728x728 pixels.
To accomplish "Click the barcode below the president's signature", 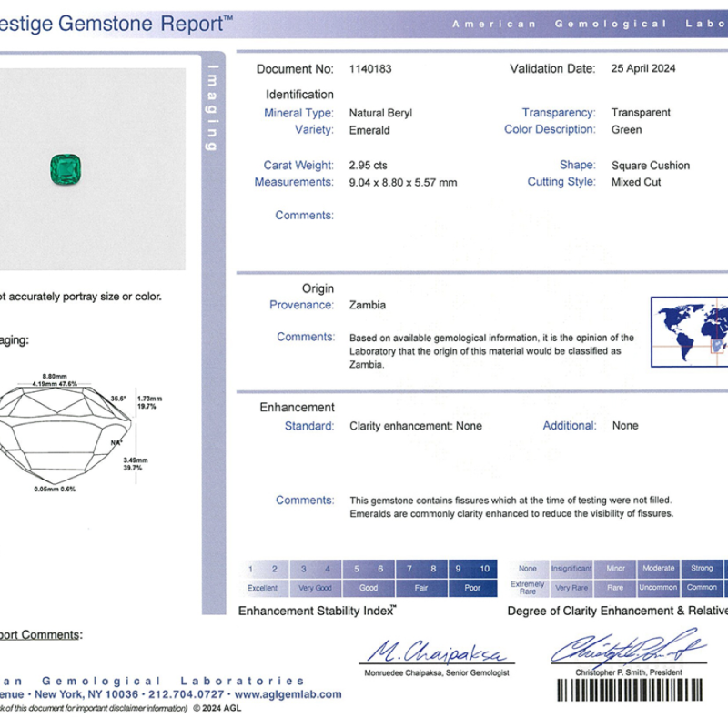I will pyautogui.click(x=630, y=690).
